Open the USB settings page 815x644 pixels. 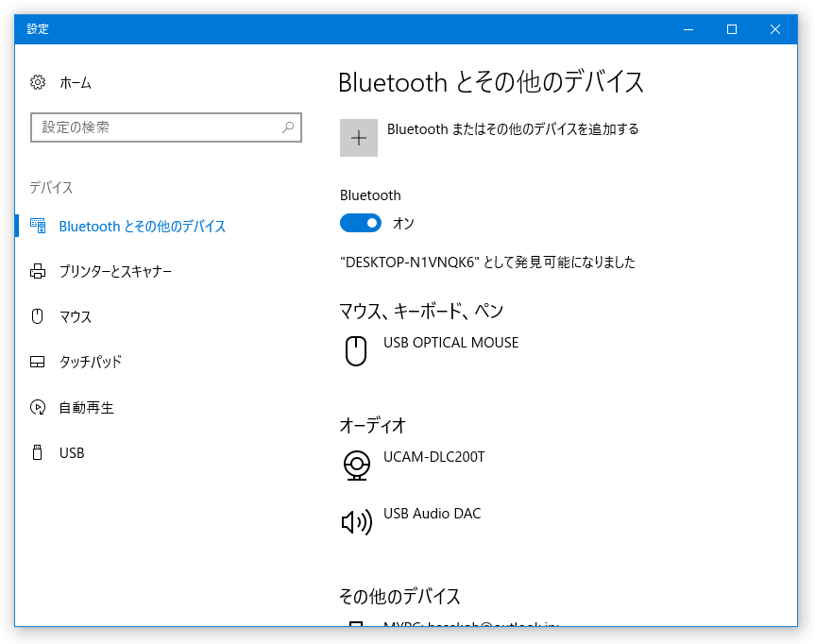click(x=72, y=452)
